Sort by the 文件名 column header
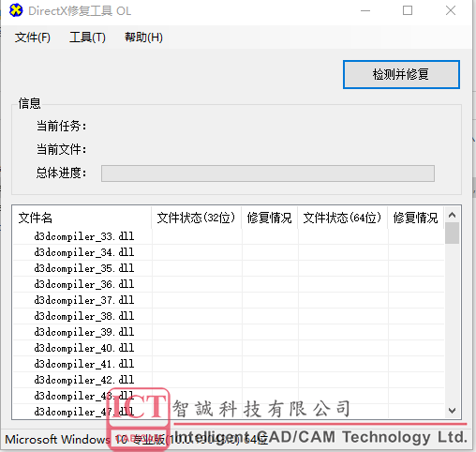The width and height of the screenshot is (476, 452). click(x=82, y=218)
